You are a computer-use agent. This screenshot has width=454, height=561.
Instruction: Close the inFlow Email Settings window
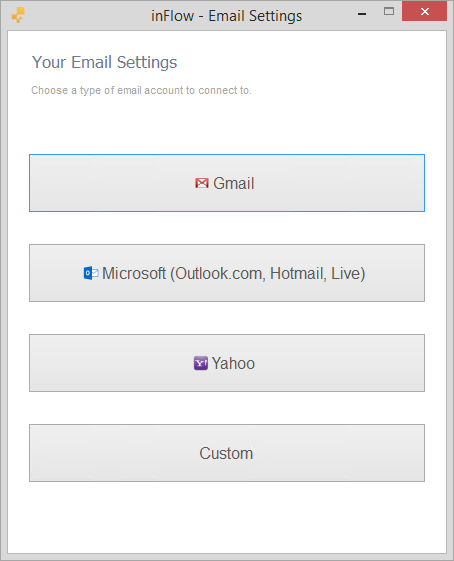424,11
